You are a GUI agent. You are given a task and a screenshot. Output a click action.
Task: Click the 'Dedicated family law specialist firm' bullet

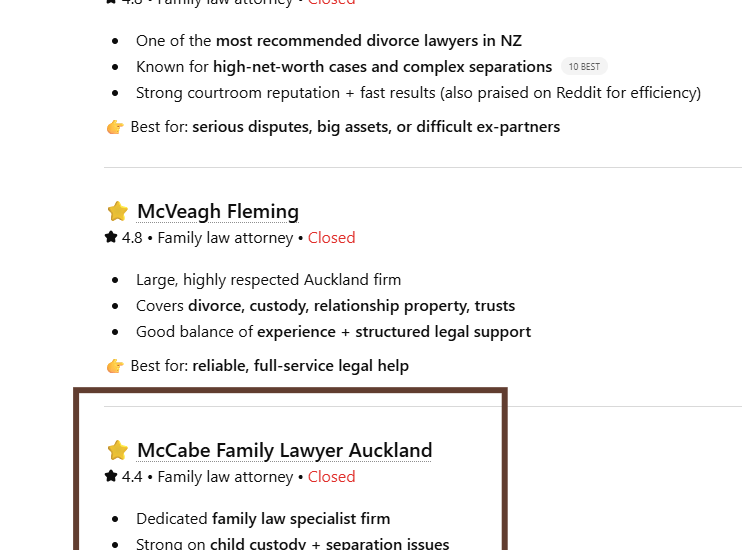(263, 519)
